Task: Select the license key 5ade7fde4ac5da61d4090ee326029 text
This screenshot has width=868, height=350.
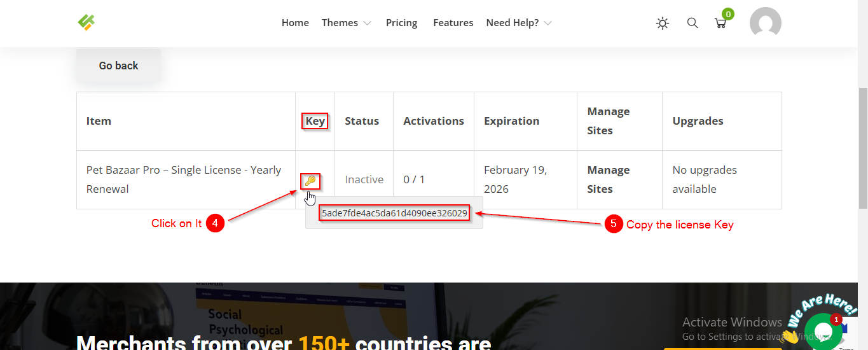Action: [x=394, y=213]
